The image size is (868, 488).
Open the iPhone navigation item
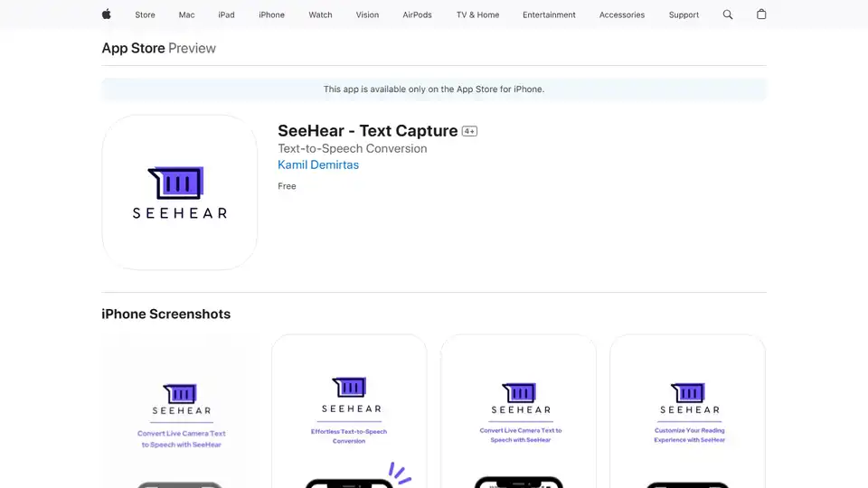tap(271, 14)
